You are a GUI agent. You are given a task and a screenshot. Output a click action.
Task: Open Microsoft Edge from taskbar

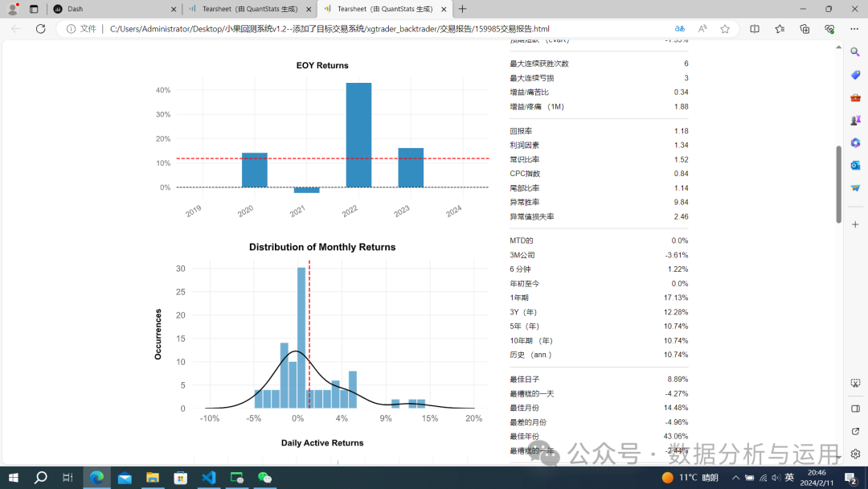[x=96, y=478]
